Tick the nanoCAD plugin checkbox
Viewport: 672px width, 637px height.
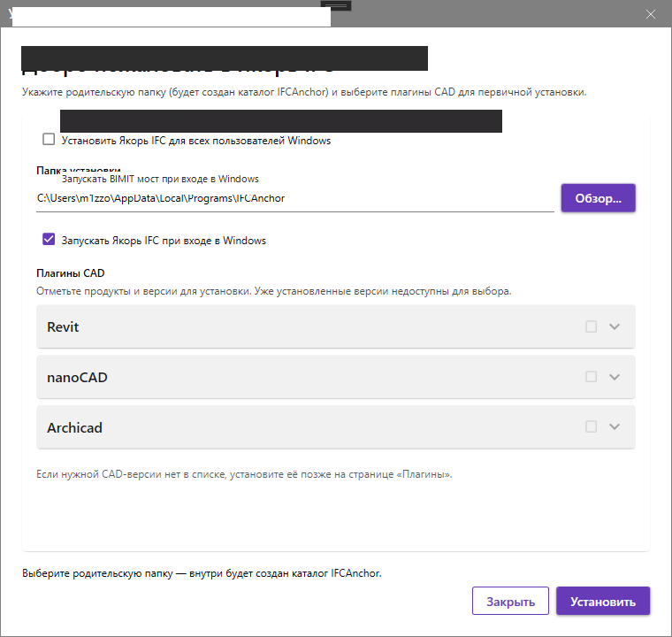591,377
